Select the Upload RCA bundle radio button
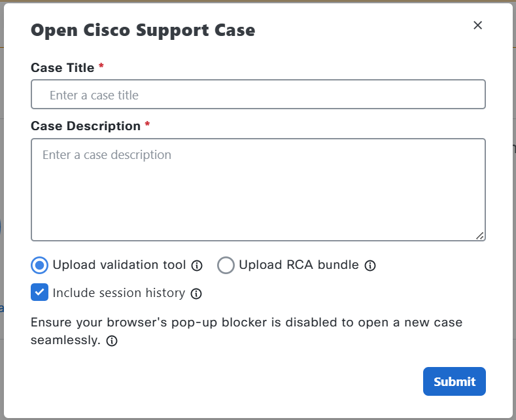 pos(226,266)
